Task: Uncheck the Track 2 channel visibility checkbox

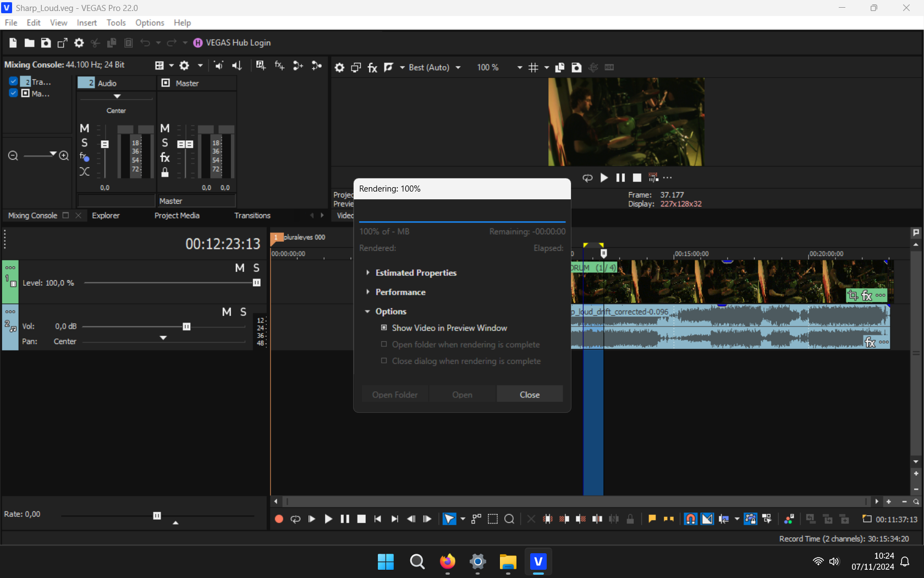Action: [13, 81]
